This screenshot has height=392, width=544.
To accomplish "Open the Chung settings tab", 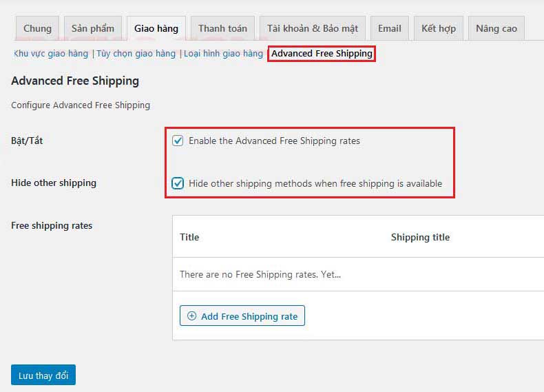I will (37, 28).
